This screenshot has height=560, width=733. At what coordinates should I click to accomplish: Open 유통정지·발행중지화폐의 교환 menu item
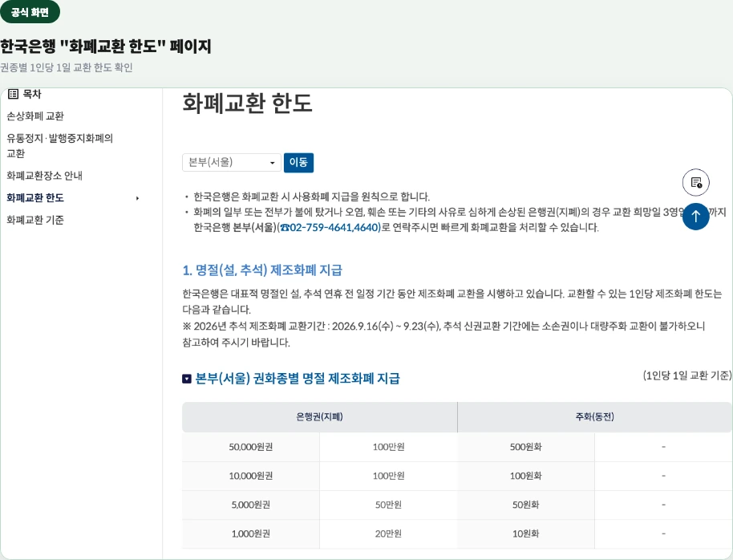point(60,145)
